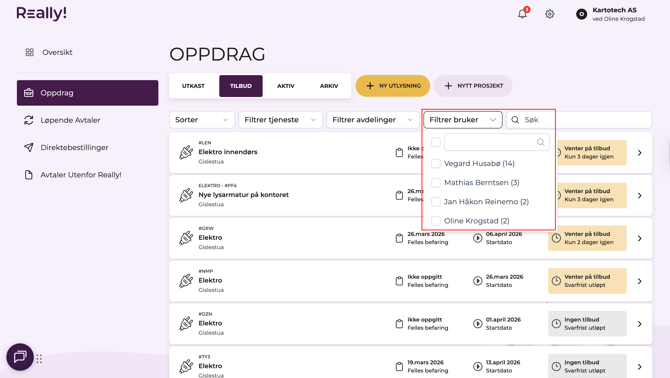The width and height of the screenshot is (670, 378).
Task: Expand Elektro innendørs row chevron
Action: [x=640, y=152]
